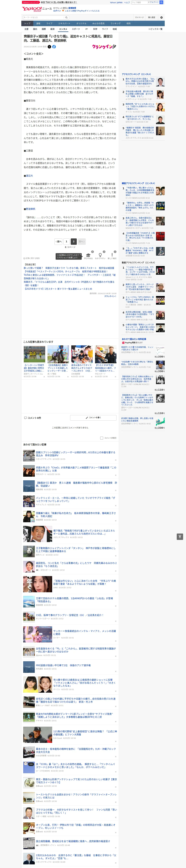186x868 pixels.
Task: Dismiss the インターハイ茨城予選 card with its X
Action: click(44, 377)
